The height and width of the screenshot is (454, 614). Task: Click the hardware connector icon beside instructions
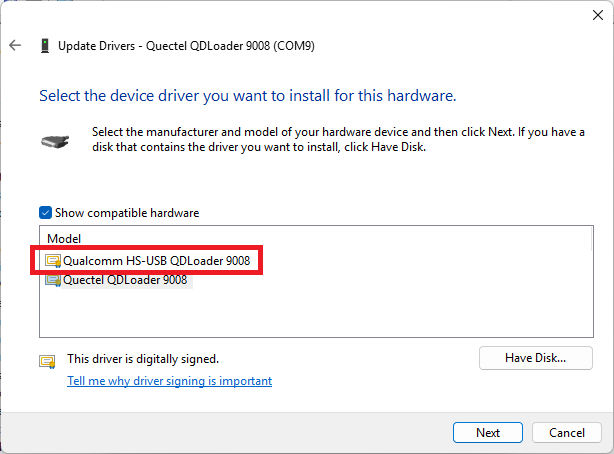[55, 141]
